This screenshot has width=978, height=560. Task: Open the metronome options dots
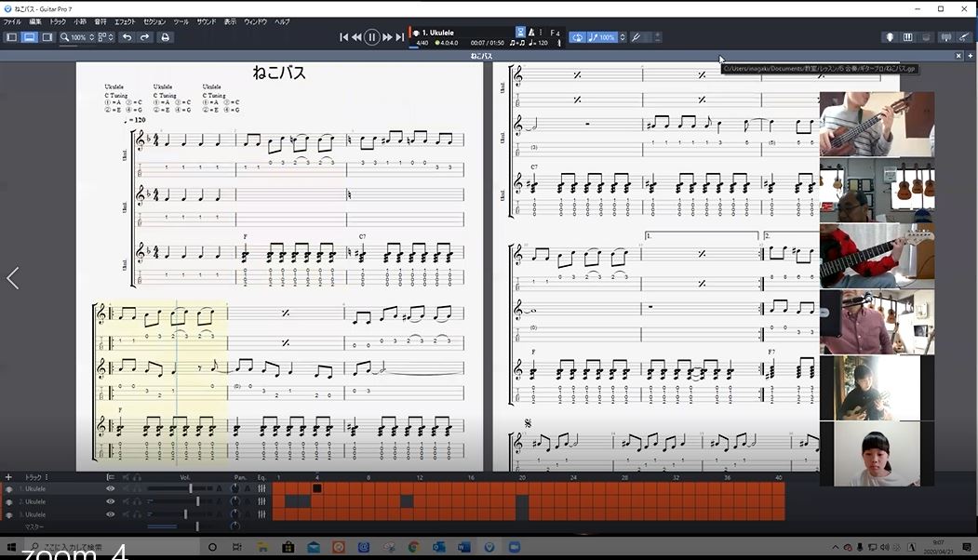[x=541, y=32]
